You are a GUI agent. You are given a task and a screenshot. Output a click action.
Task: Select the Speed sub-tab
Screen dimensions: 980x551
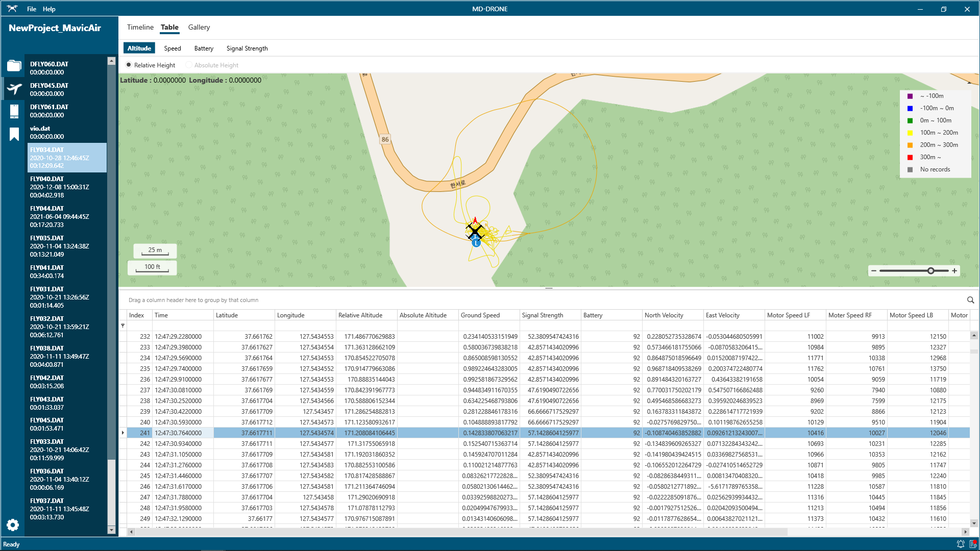(x=173, y=48)
